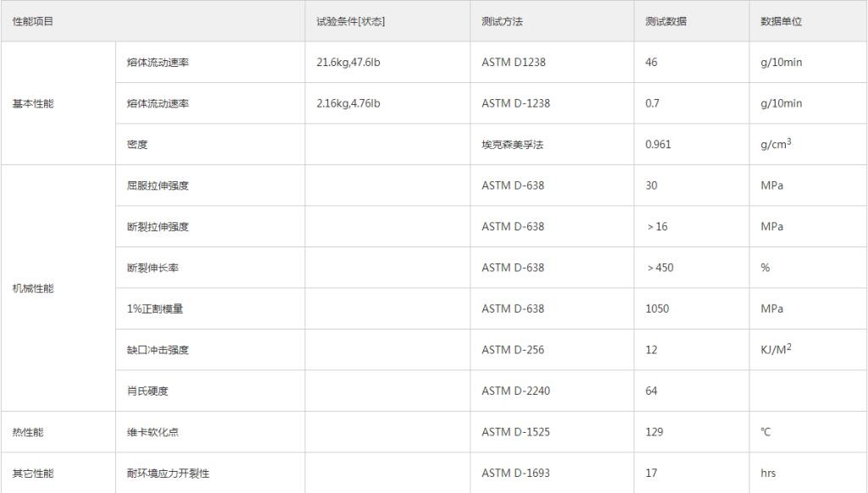Click the 性能项目 column header
This screenshot has height=493, width=868.
pos(33,21)
